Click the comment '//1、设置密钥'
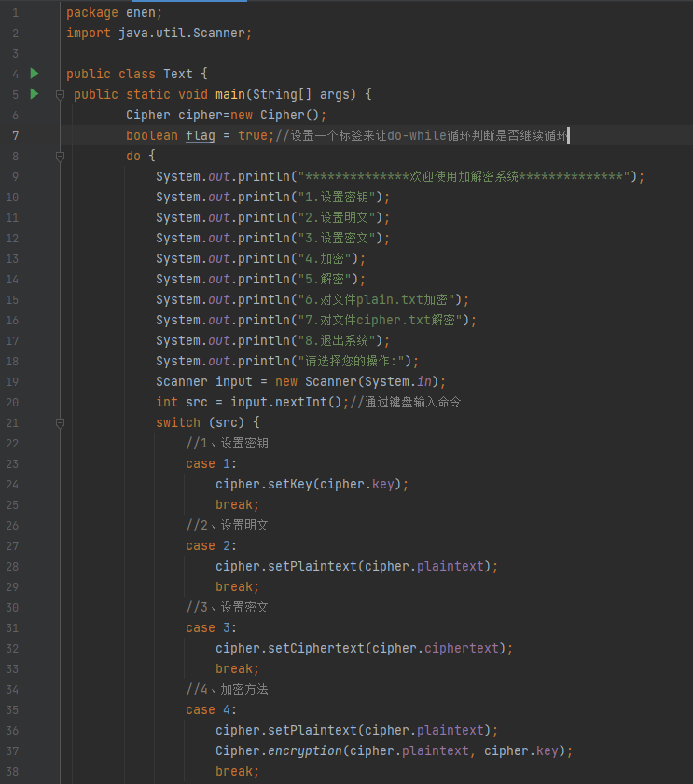The width and height of the screenshot is (693, 784). pos(228,443)
